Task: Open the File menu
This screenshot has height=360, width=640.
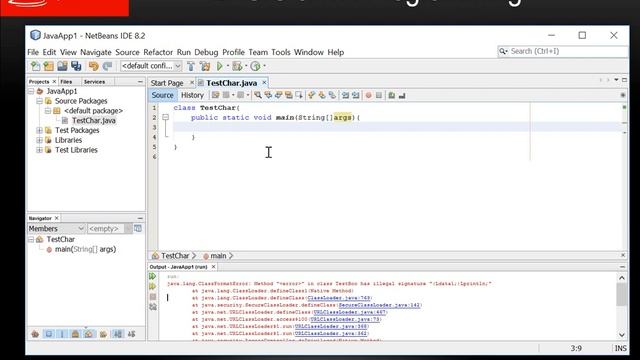Action: [x=33, y=52]
